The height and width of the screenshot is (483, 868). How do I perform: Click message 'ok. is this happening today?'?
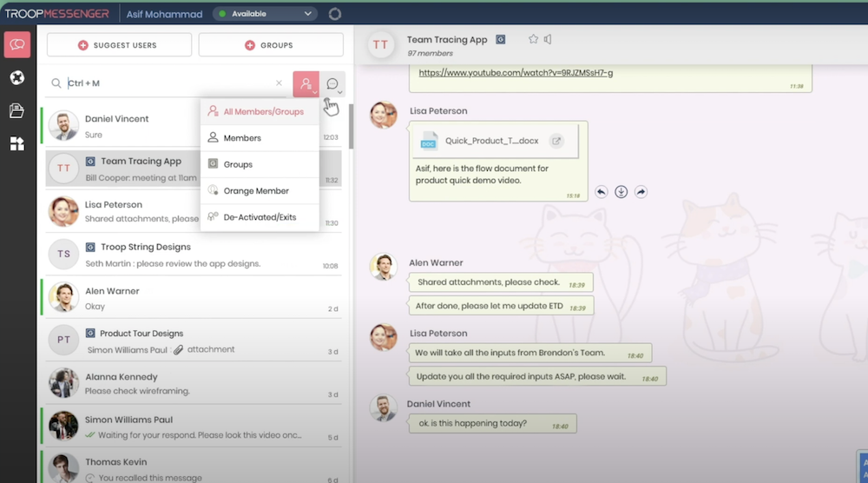(493, 424)
